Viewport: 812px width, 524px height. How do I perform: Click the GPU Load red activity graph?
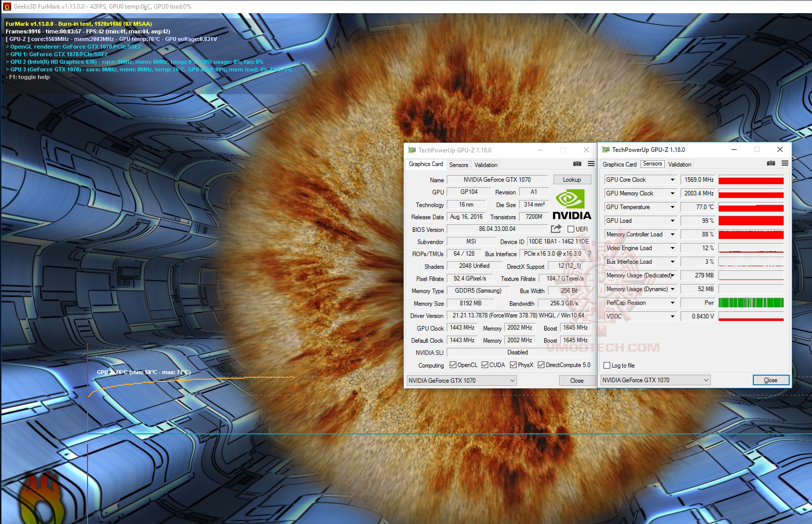[751, 220]
